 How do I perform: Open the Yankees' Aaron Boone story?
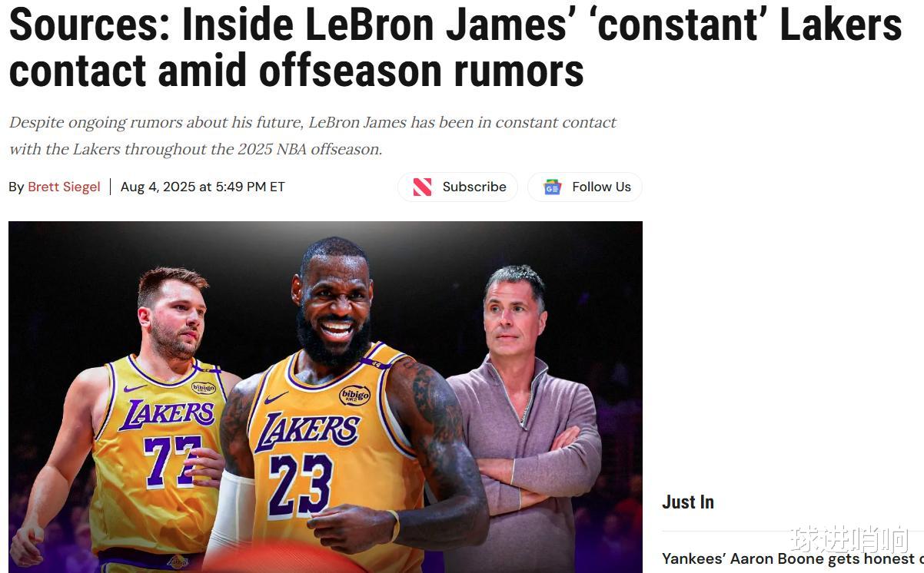point(793,558)
